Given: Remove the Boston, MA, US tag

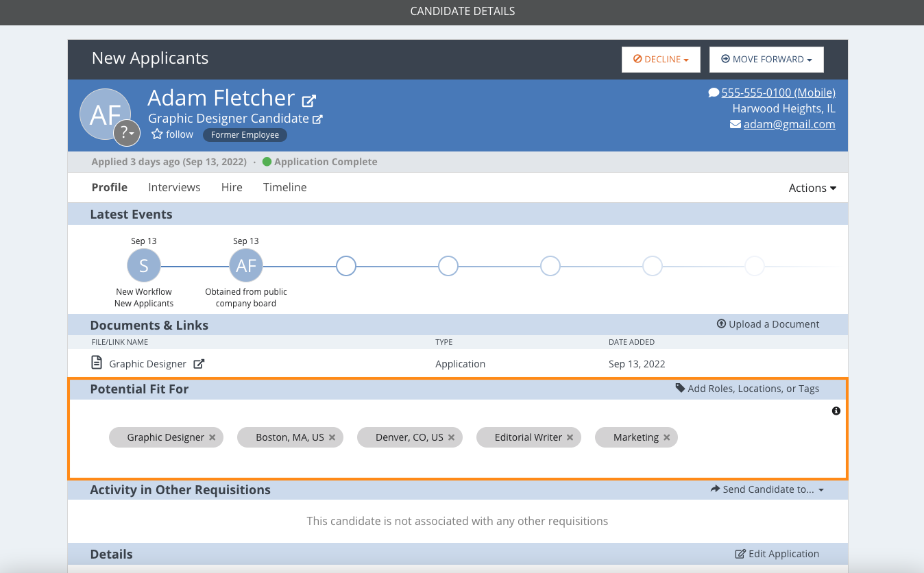Looking at the screenshot, I should click(x=332, y=437).
